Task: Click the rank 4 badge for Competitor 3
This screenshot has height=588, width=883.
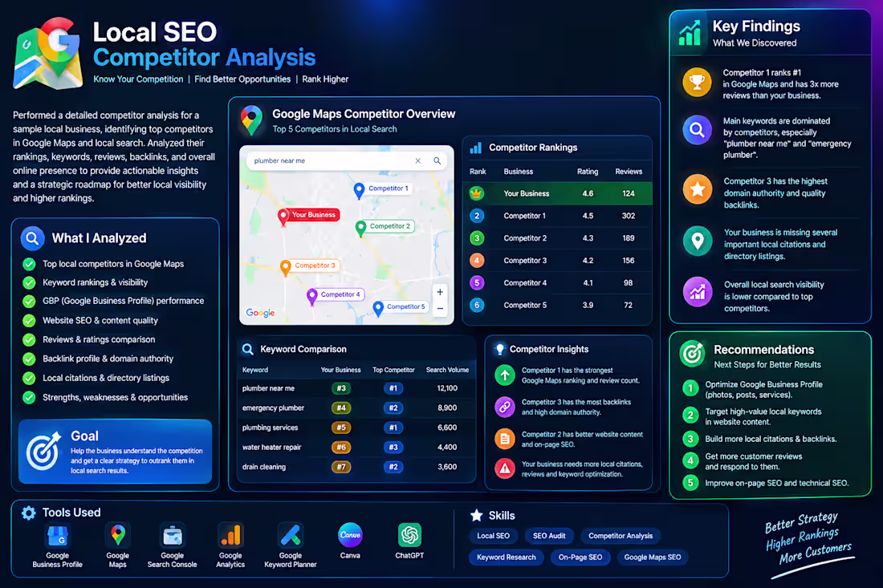Action: [476, 261]
